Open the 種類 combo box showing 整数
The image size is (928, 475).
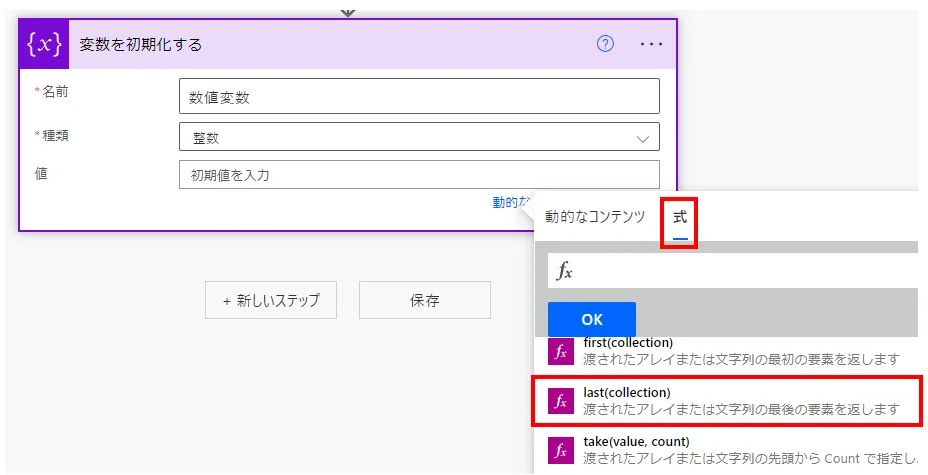pos(410,137)
